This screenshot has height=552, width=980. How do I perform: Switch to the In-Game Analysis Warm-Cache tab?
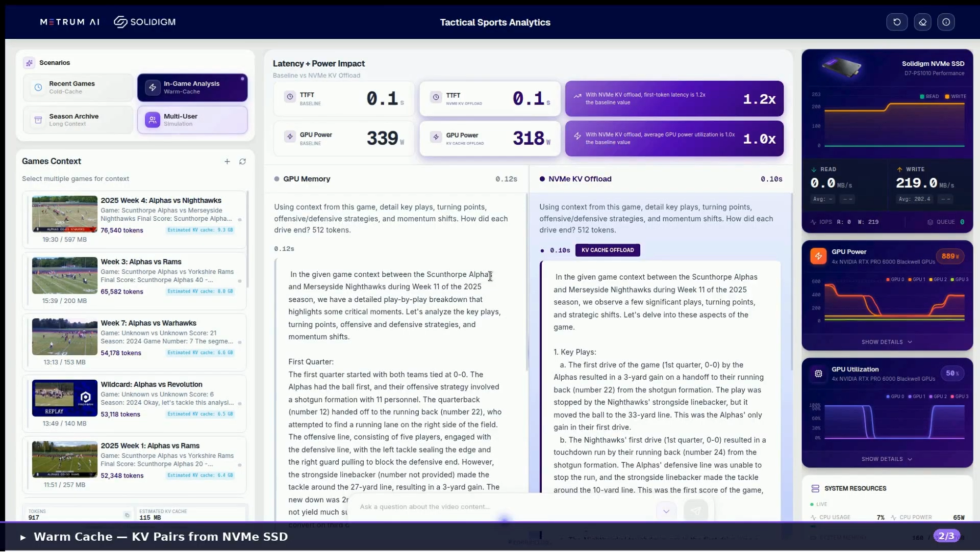pyautogui.click(x=192, y=87)
